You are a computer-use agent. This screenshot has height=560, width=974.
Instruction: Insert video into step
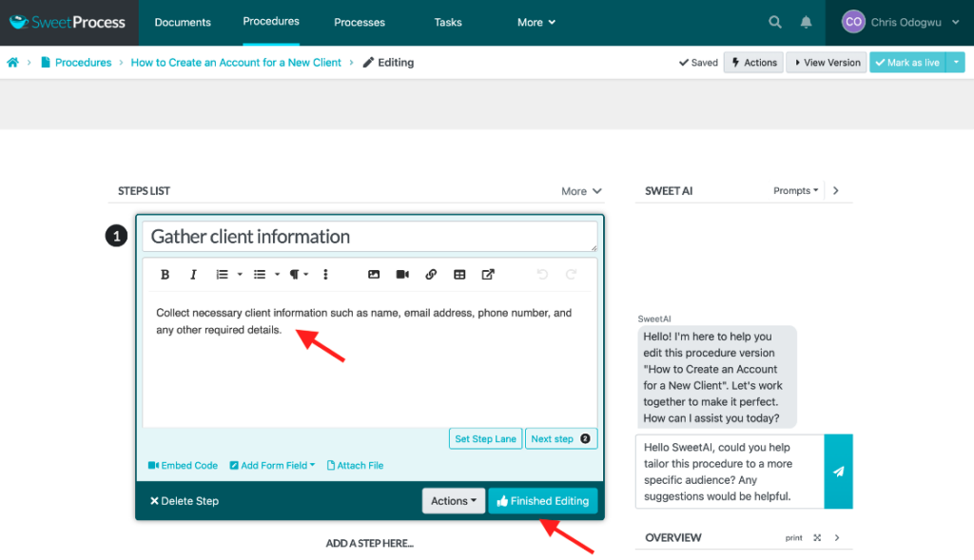pyautogui.click(x=402, y=275)
